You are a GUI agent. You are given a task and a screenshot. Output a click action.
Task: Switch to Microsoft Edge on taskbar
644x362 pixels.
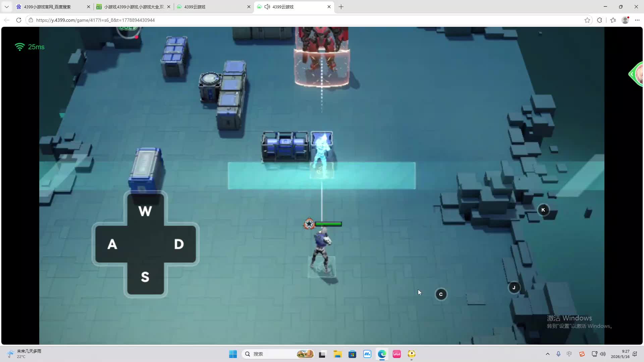click(x=382, y=354)
